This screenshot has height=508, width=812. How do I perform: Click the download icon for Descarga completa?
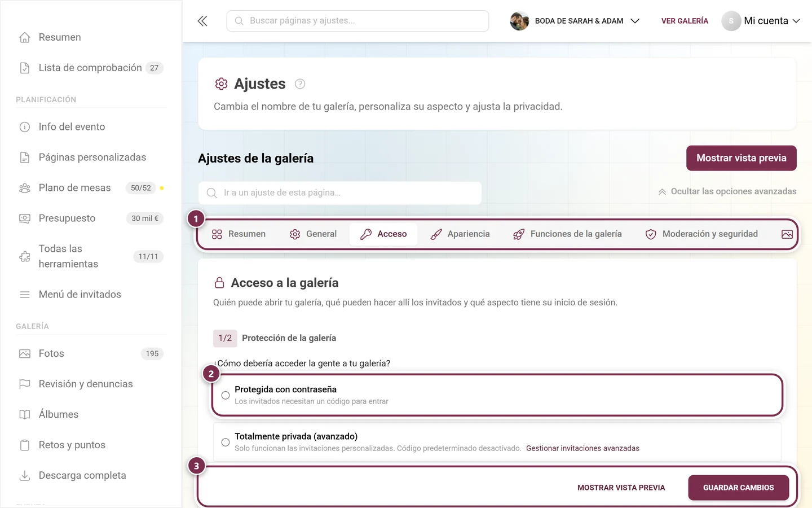tap(25, 476)
